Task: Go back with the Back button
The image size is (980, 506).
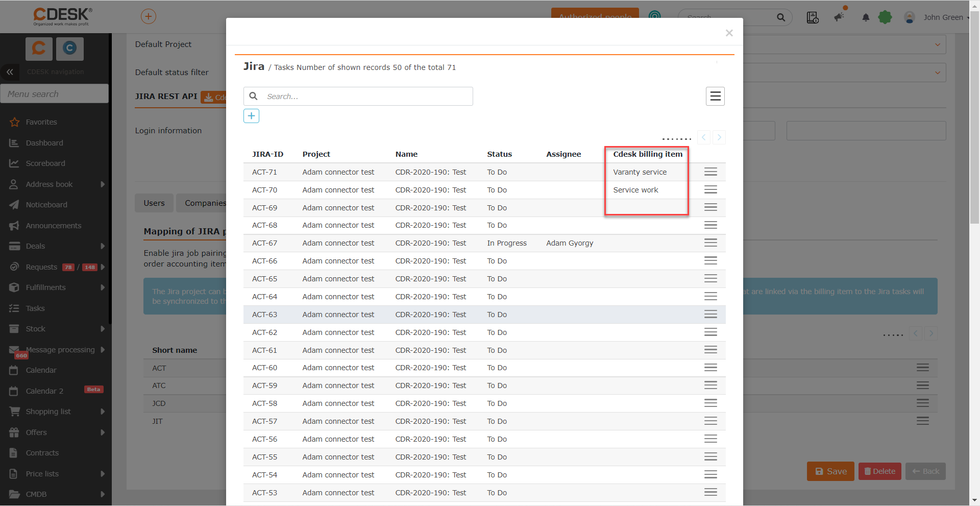Action: 925,471
